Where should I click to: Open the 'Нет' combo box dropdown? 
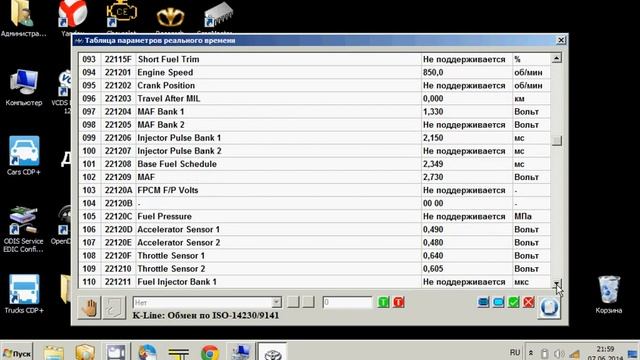[x=276, y=302]
